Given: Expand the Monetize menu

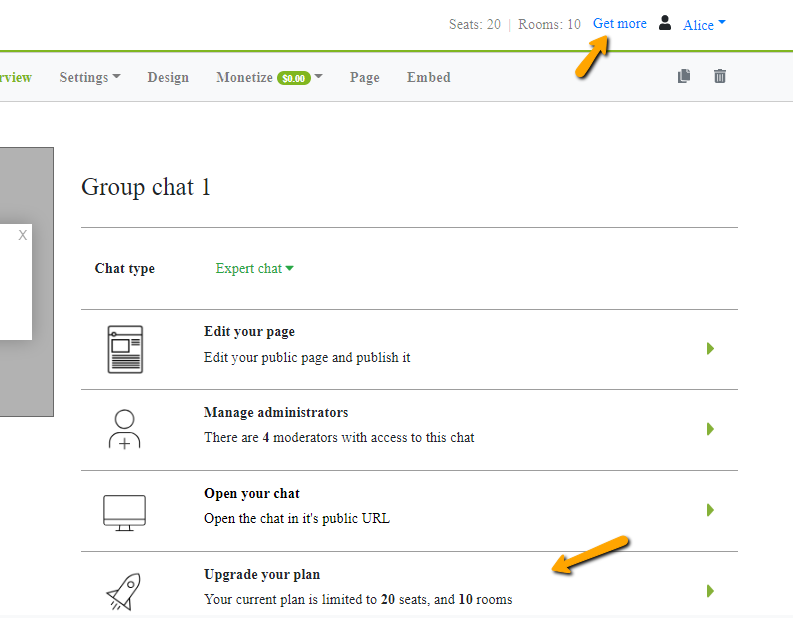Looking at the screenshot, I should click(x=269, y=77).
